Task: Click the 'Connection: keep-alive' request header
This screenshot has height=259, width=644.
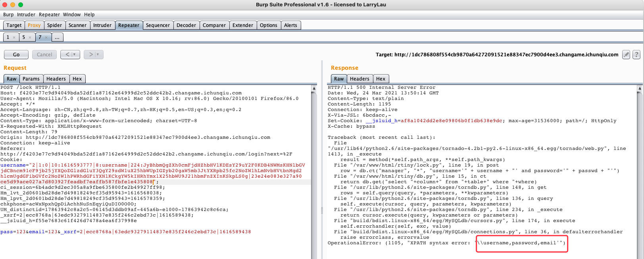Action: tap(35, 143)
